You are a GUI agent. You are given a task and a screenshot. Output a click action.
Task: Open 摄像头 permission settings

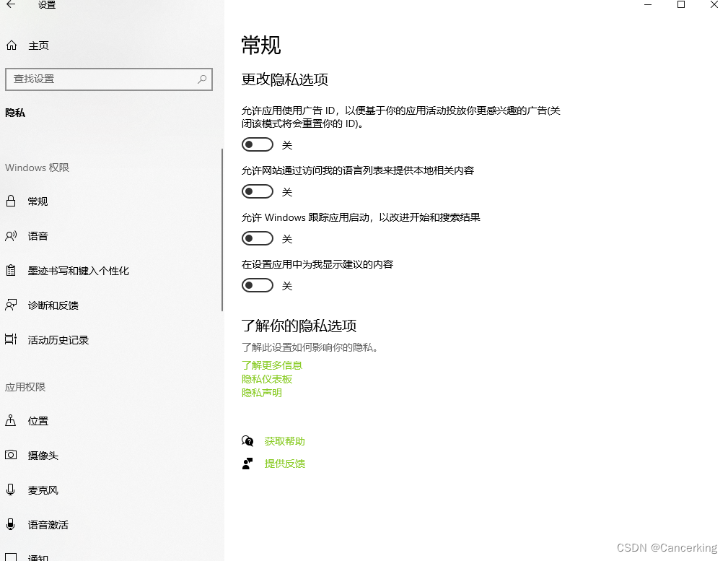(43, 456)
